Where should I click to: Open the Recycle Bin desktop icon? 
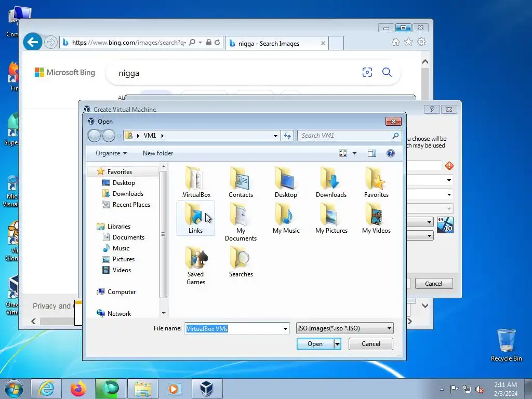(506, 345)
